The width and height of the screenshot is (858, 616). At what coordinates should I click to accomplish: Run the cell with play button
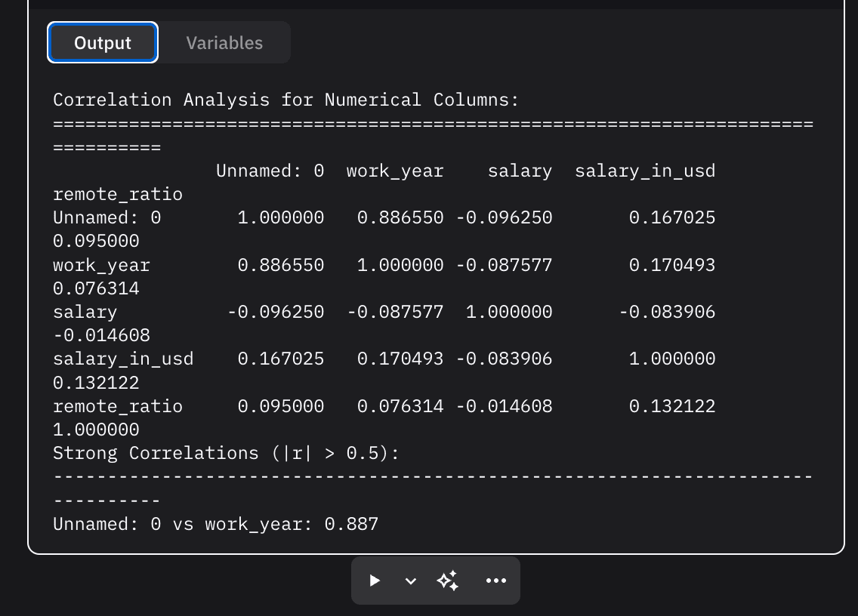click(375, 581)
